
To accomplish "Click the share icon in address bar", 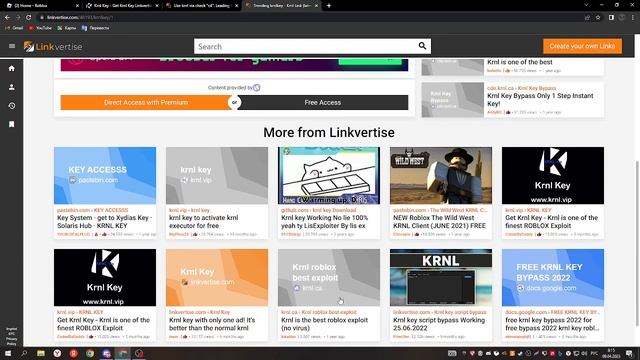I will pos(587,18).
